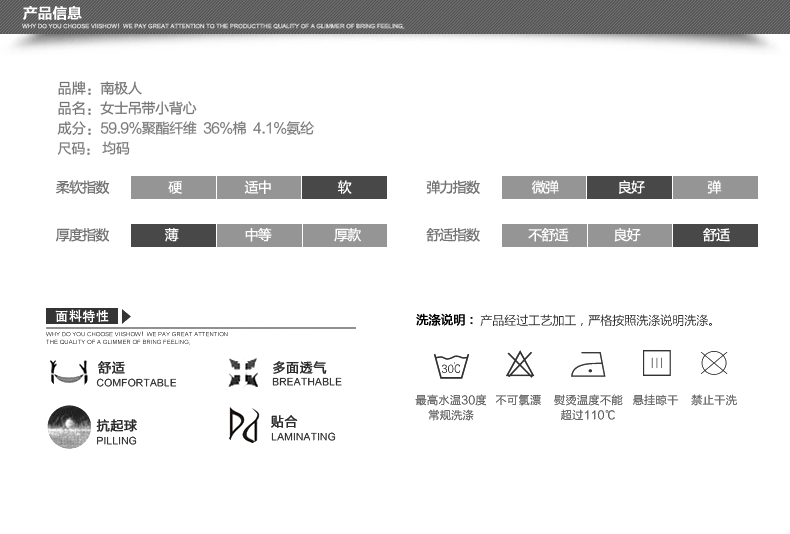This screenshot has width=790, height=534.
Task: Click the 舒适 Comfortable feature icon
Action: pos(68,374)
